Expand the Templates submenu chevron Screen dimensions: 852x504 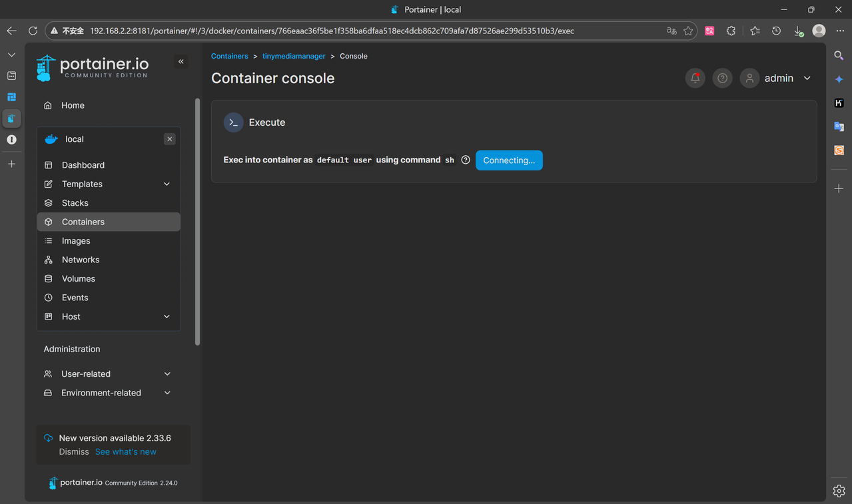[167, 184]
